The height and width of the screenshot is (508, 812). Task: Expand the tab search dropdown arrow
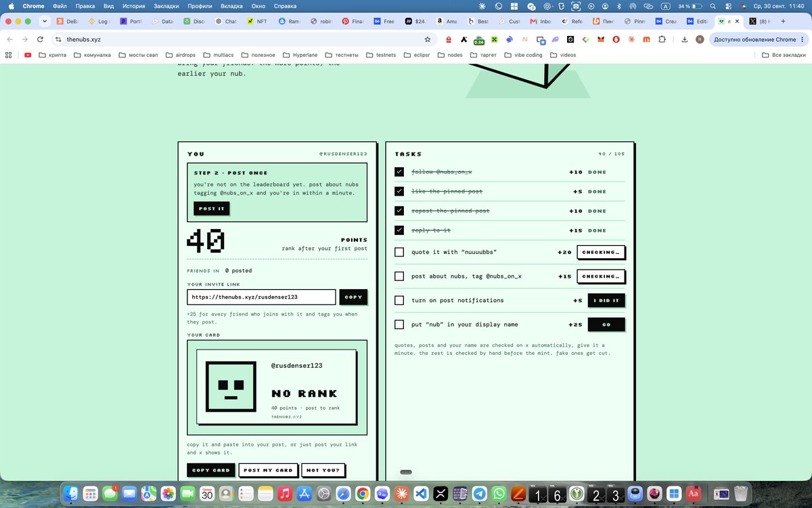click(44, 21)
